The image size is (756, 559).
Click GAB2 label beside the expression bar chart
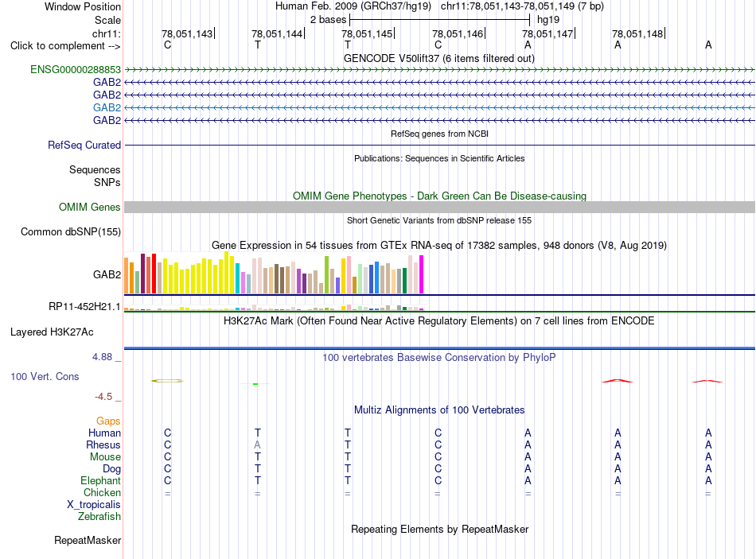tap(107, 274)
